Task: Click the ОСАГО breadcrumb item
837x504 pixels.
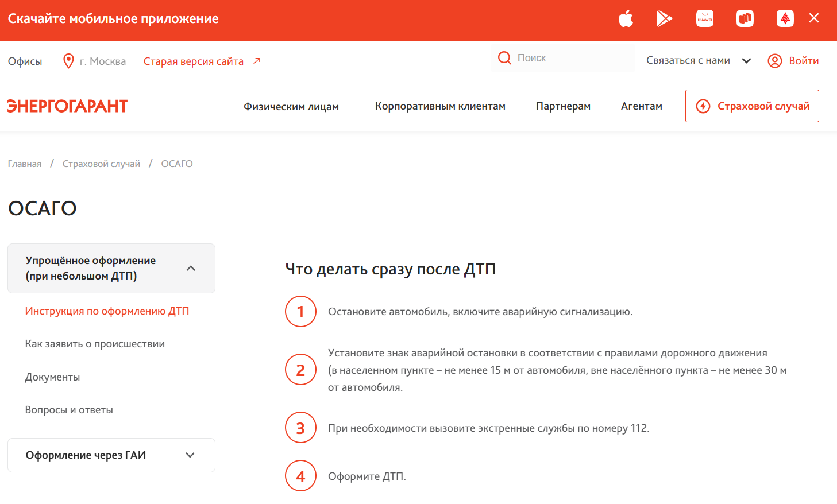Action: pyautogui.click(x=177, y=164)
